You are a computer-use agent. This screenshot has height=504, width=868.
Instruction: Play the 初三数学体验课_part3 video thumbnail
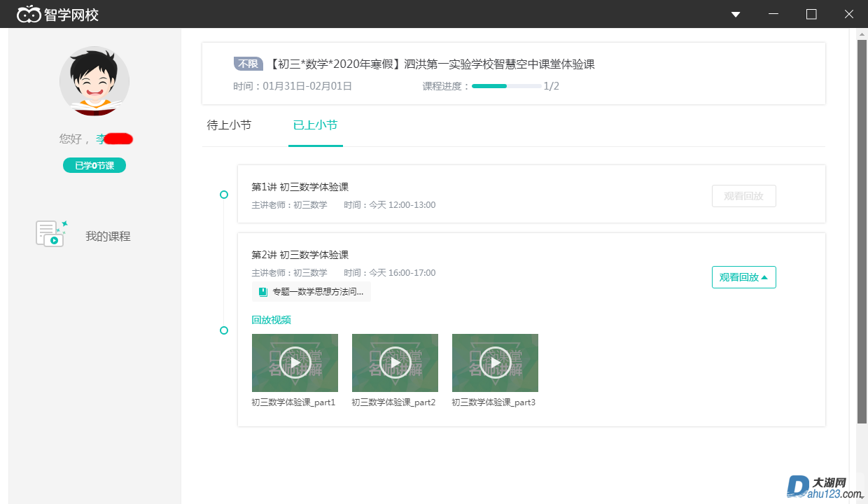[x=495, y=363]
